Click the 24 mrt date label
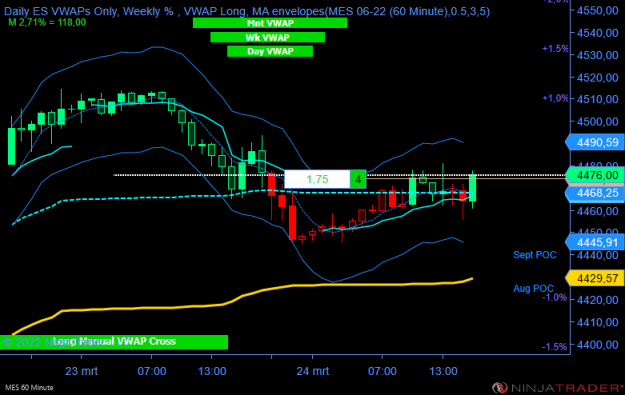 point(312,371)
